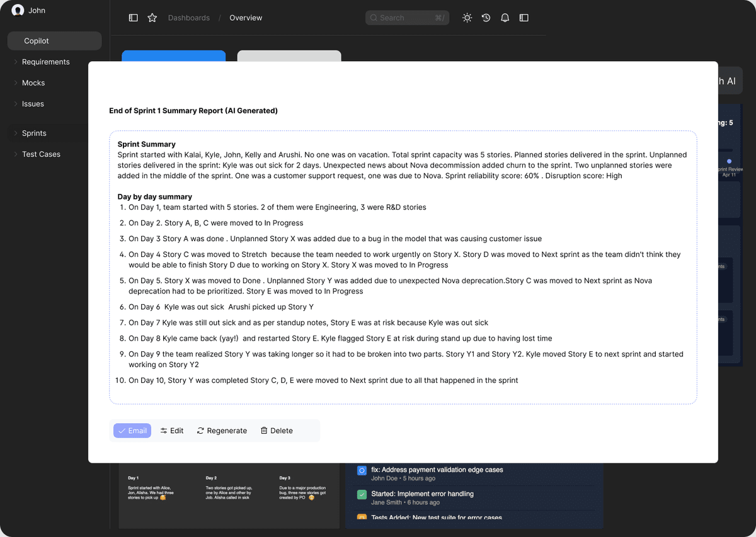
Task: Delete the sprint summary report
Action: coord(277,431)
